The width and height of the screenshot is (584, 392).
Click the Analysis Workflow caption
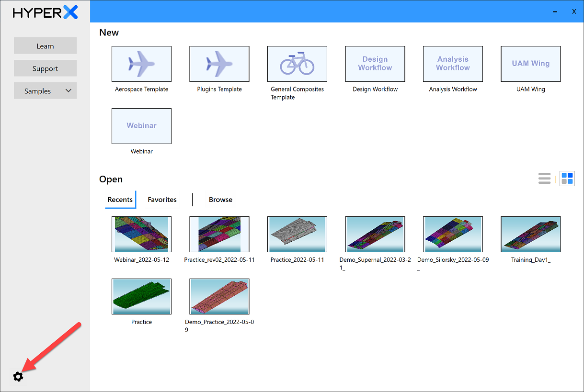pos(453,89)
